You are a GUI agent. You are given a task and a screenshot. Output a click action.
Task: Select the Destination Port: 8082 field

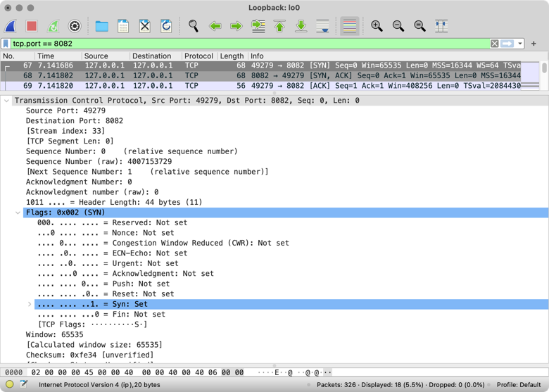click(74, 121)
